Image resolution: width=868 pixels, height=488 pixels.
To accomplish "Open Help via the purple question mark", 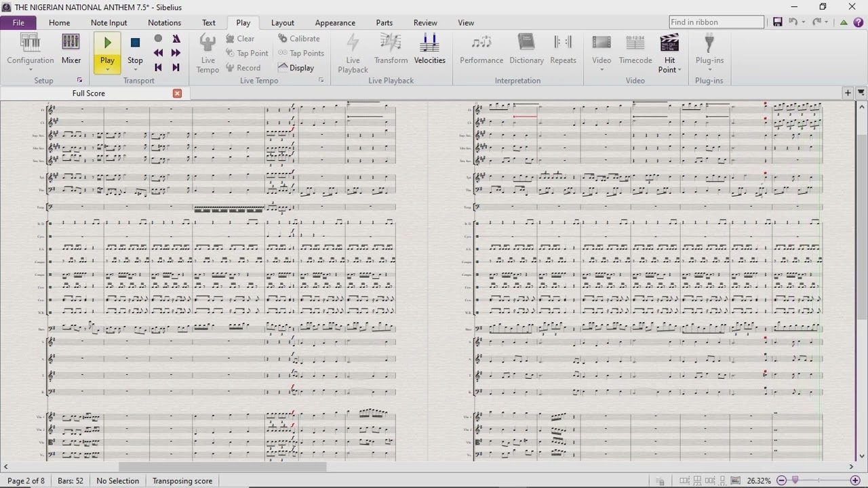I will (859, 22).
